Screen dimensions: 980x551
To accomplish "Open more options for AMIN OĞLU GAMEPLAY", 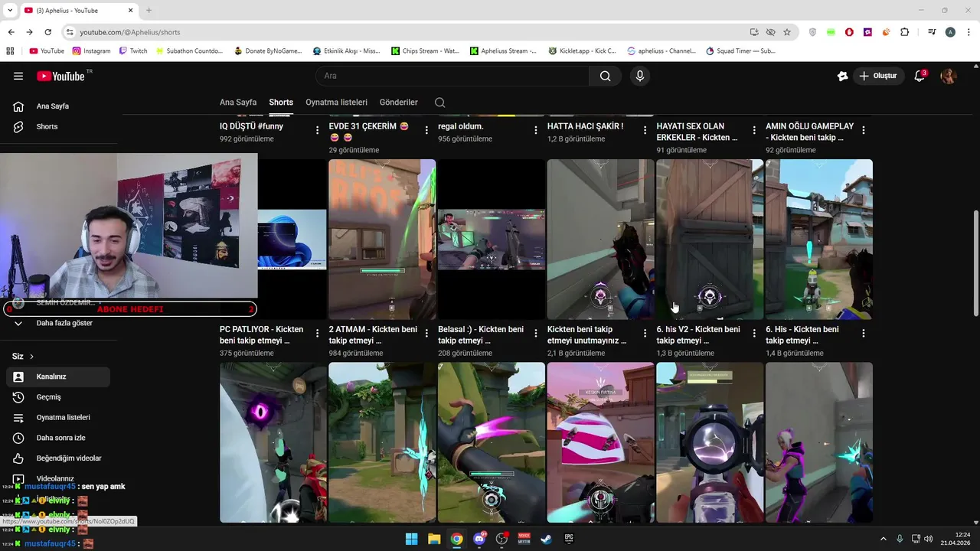I will 863,131.
